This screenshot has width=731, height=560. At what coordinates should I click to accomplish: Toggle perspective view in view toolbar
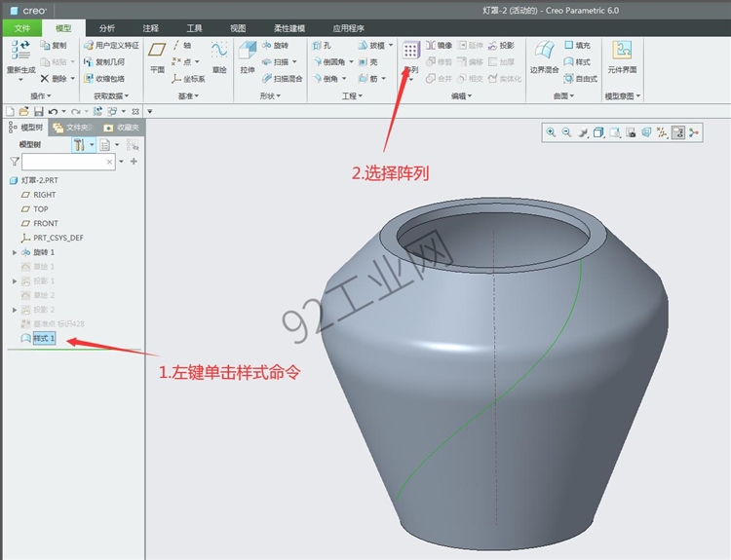point(646,132)
